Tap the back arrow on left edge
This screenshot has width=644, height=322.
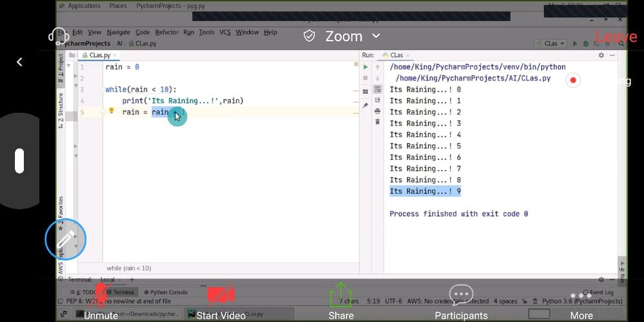pyautogui.click(x=19, y=62)
